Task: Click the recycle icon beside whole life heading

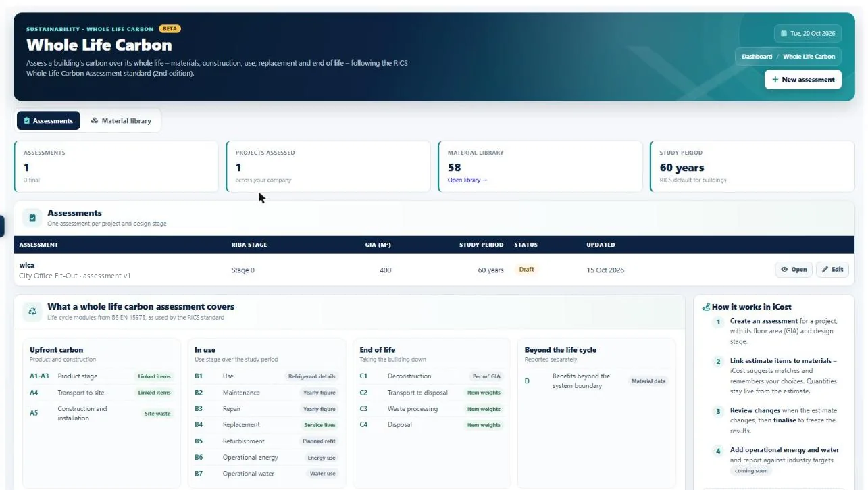Action: (x=32, y=312)
